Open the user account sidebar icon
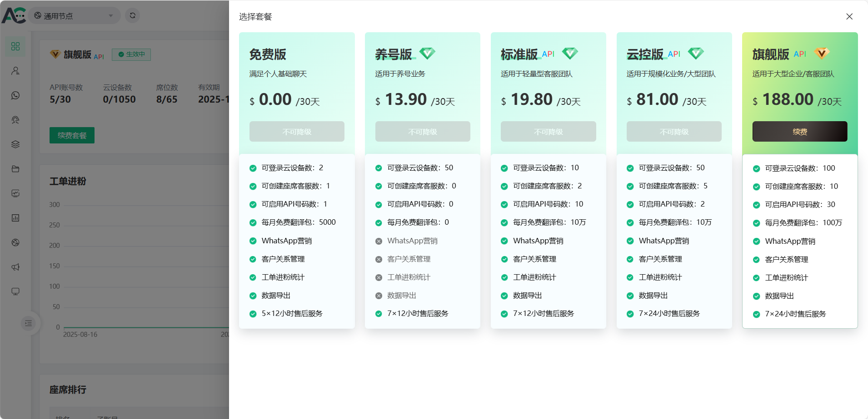 click(15, 71)
